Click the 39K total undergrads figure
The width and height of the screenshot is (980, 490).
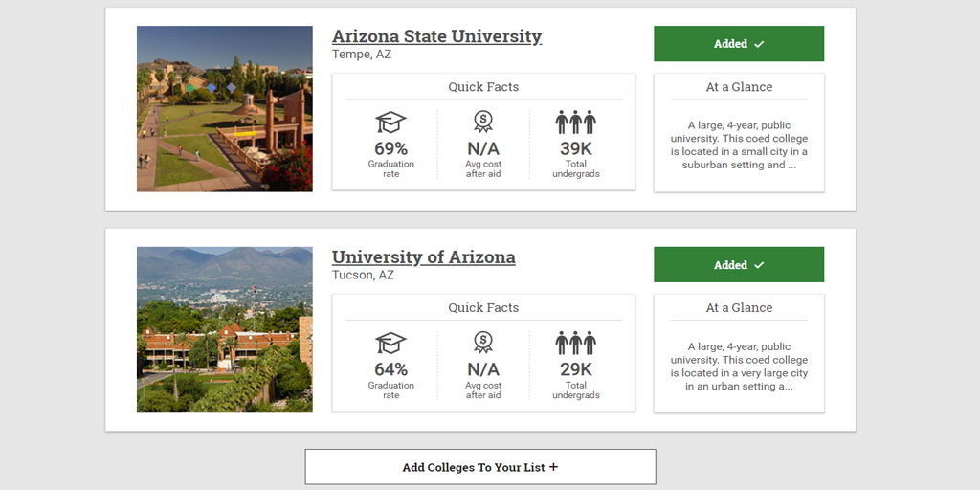pos(575,148)
